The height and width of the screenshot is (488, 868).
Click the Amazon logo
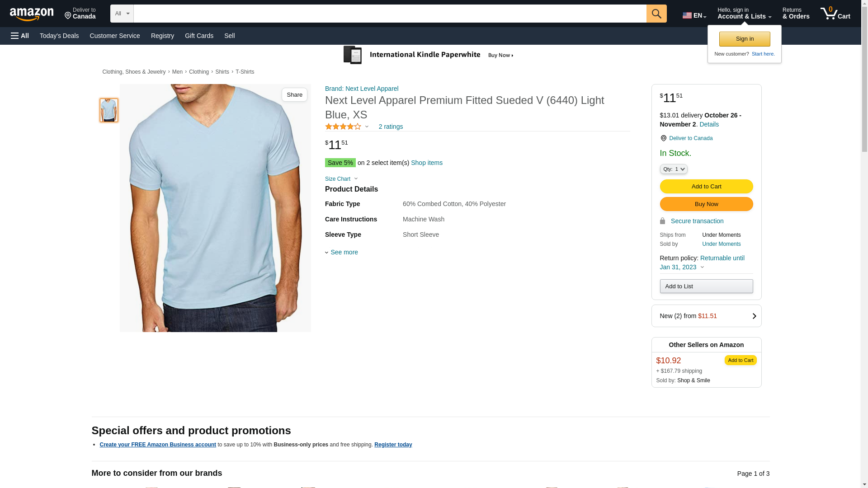32,14
